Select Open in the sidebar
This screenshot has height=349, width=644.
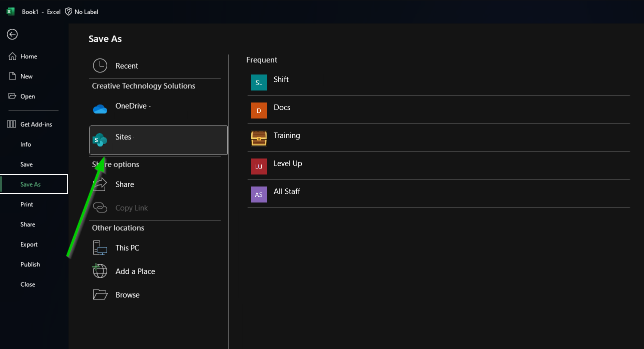[34, 96]
